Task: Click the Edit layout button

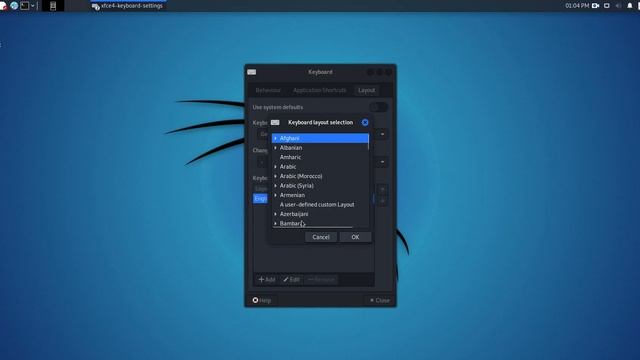Action: point(291,280)
